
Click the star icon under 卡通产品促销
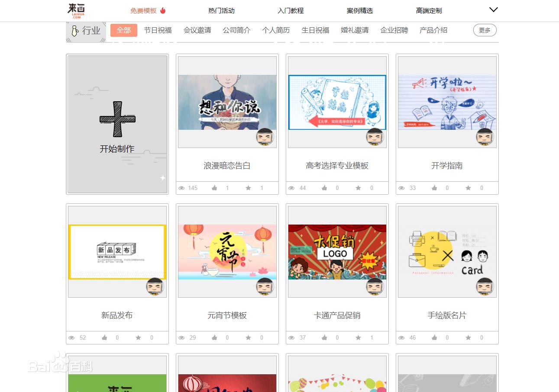[x=358, y=337]
